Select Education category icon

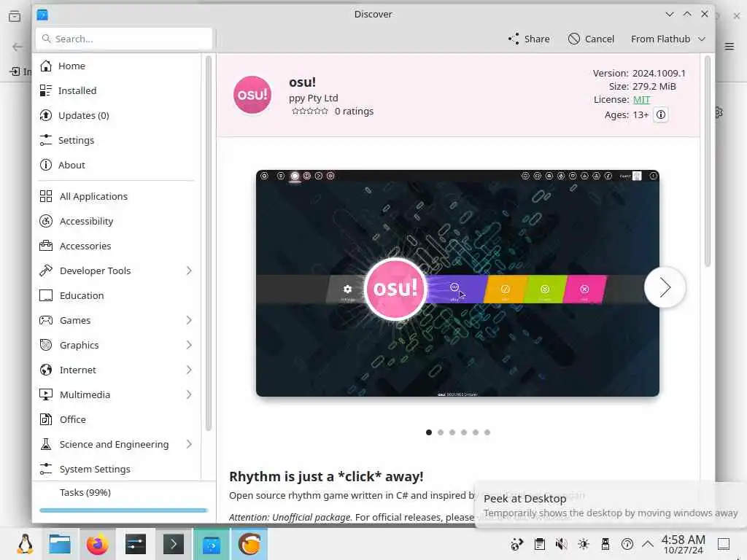point(46,295)
